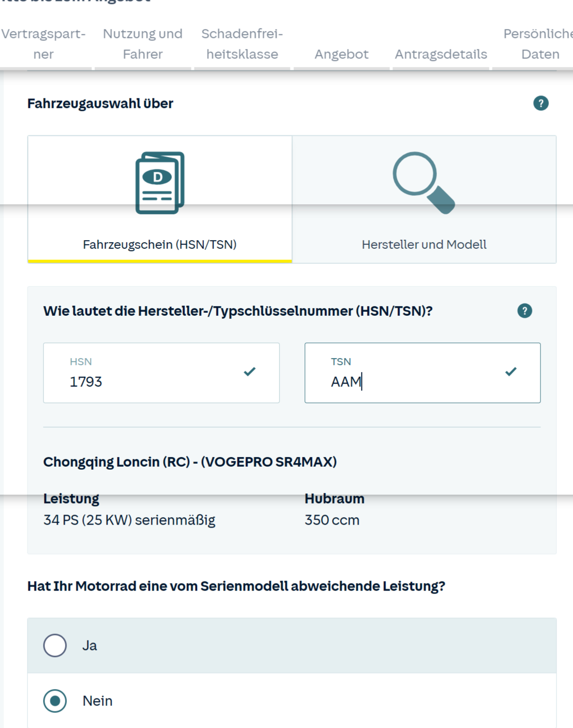Click the '350 ccm' Hubraum value
This screenshot has height=728, width=573.
click(x=332, y=520)
